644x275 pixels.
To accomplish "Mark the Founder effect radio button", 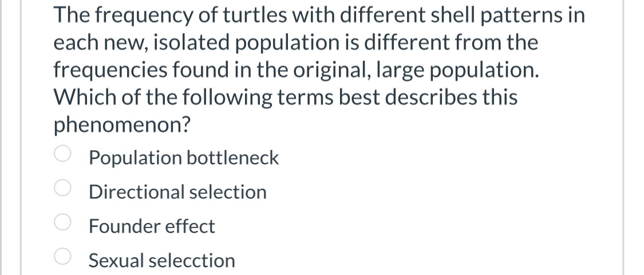I will [x=63, y=222].
